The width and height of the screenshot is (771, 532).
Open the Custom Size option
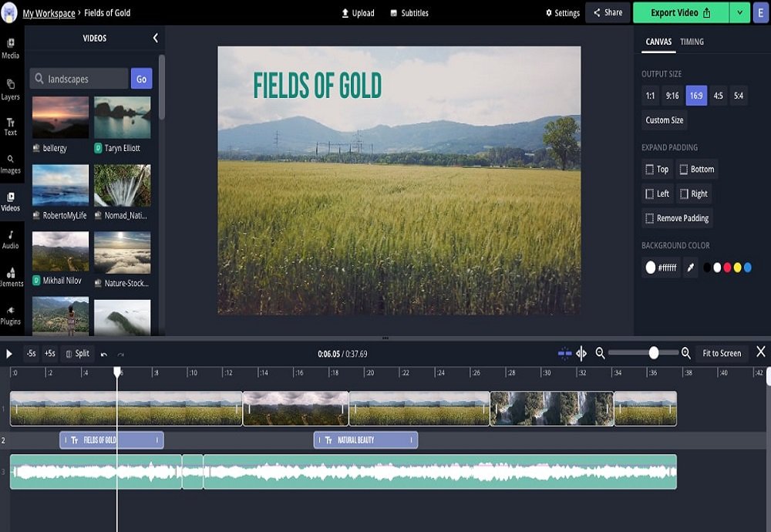pyautogui.click(x=665, y=120)
